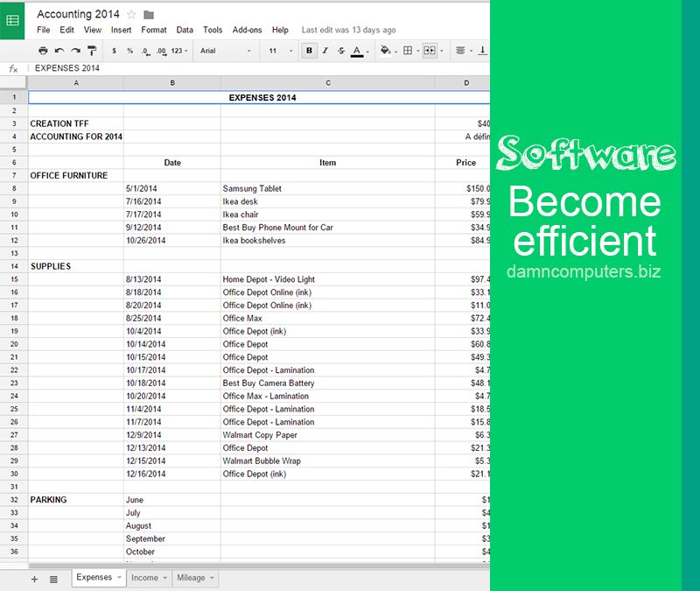
Task: Select the 10/26/2014 date cell
Action: pyautogui.click(x=172, y=240)
